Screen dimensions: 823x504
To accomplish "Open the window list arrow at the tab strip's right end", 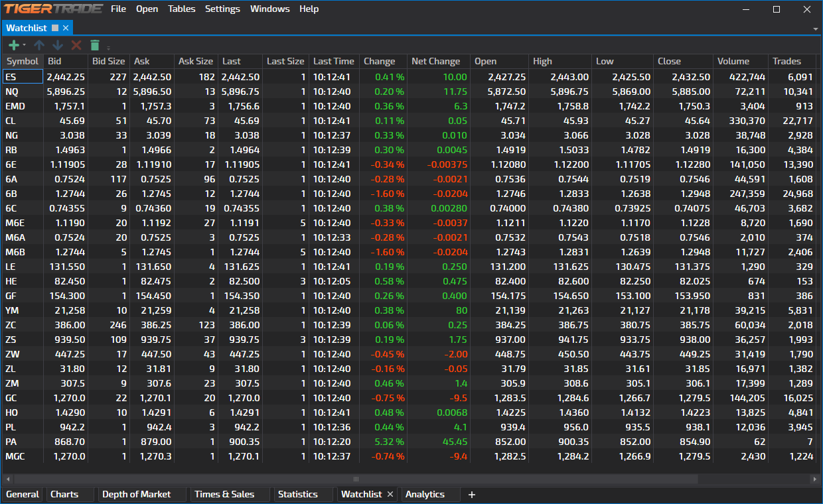I will click(816, 29).
